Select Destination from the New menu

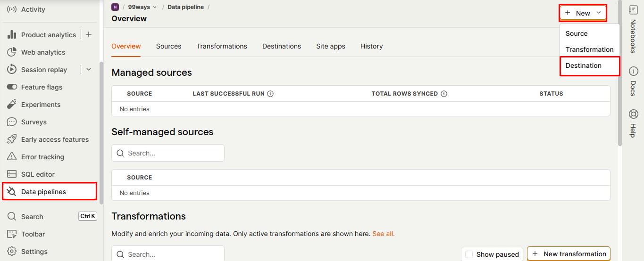tap(590, 65)
